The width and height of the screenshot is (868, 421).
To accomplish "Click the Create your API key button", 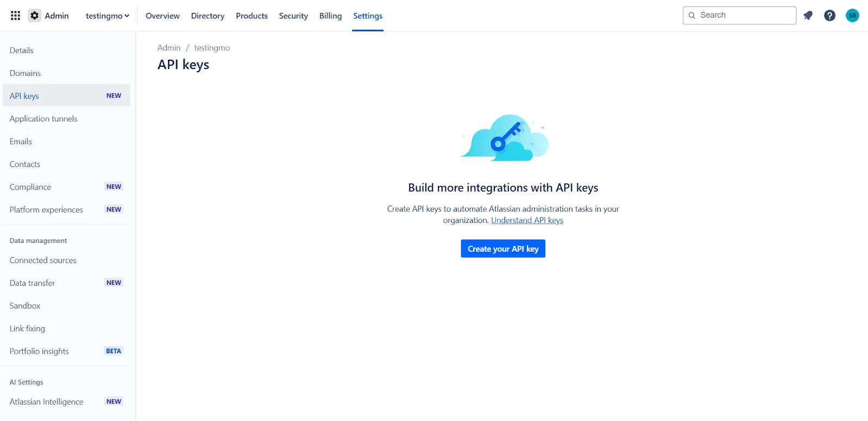I will pos(503,248).
